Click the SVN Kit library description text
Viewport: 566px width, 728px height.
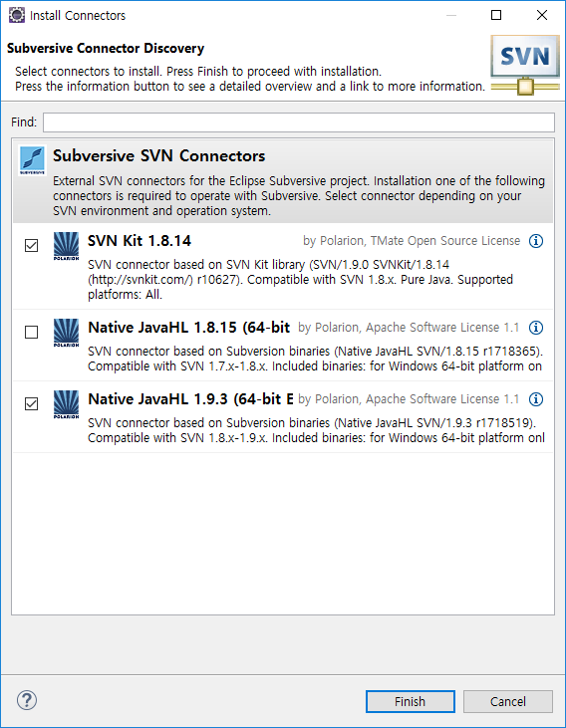tap(300, 280)
